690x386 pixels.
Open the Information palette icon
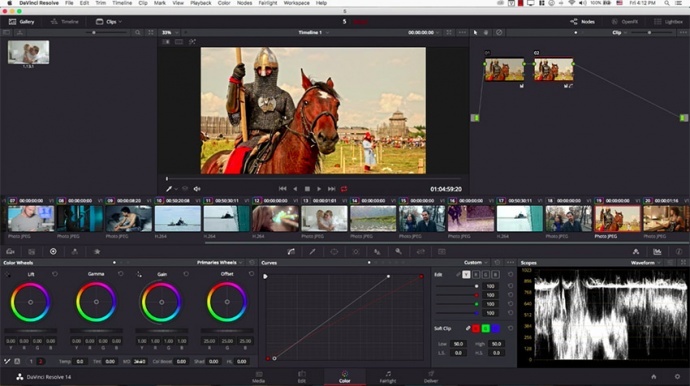pos(679,251)
